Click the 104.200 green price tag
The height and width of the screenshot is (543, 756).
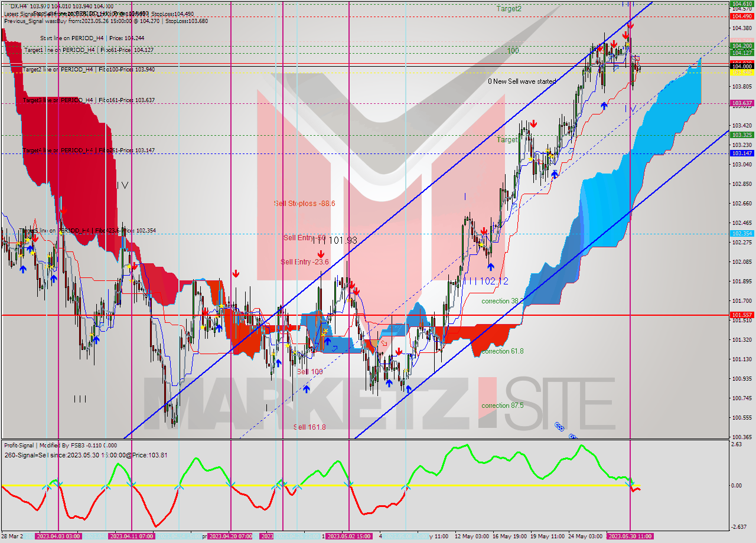pos(742,45)
